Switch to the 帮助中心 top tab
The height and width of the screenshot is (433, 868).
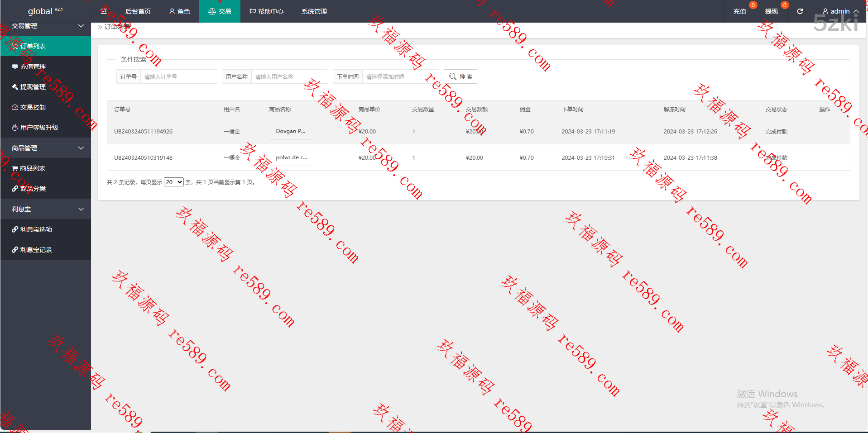pos(266,11)
